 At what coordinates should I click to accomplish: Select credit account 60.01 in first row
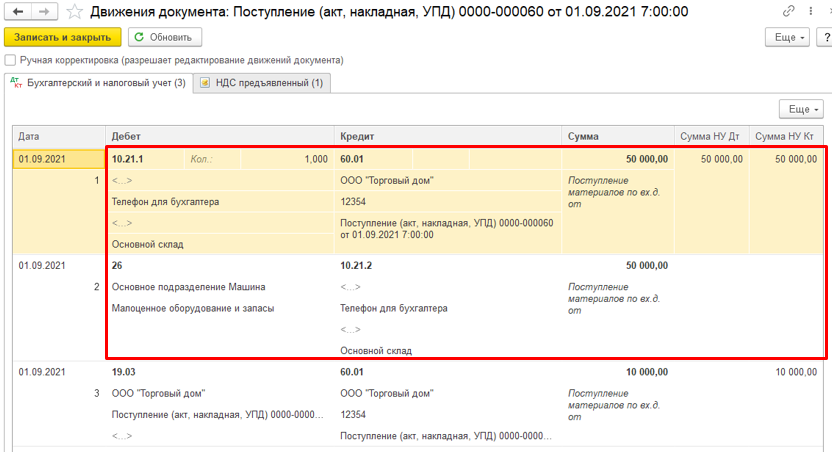(353, 159)
